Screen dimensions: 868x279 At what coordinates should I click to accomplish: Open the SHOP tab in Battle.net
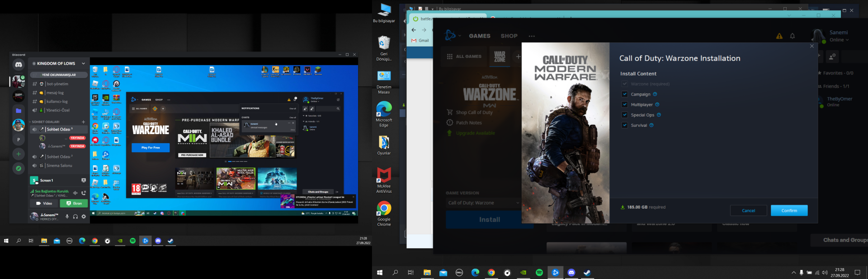pos(509,36)
